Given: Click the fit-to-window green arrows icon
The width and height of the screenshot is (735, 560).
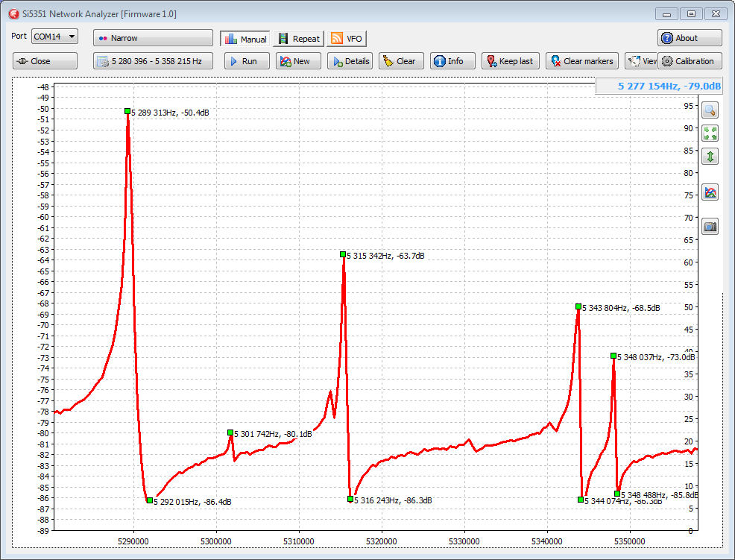Looking at the screenshot, I should [710, 133].
